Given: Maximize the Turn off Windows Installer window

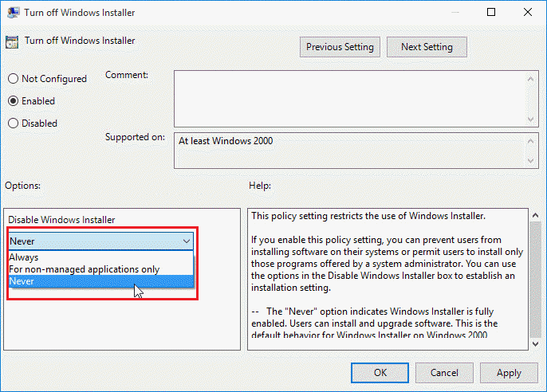Looking at the screenshot, I should coord(491,12).
